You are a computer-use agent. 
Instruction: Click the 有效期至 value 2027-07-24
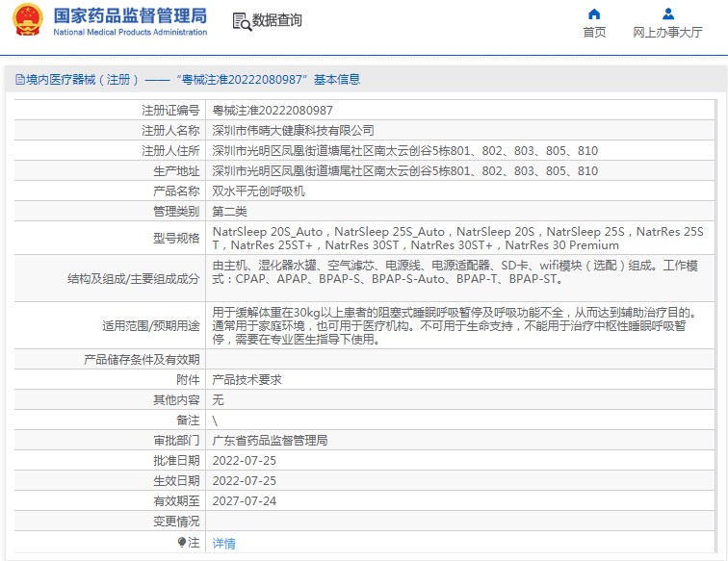[245, 500]
